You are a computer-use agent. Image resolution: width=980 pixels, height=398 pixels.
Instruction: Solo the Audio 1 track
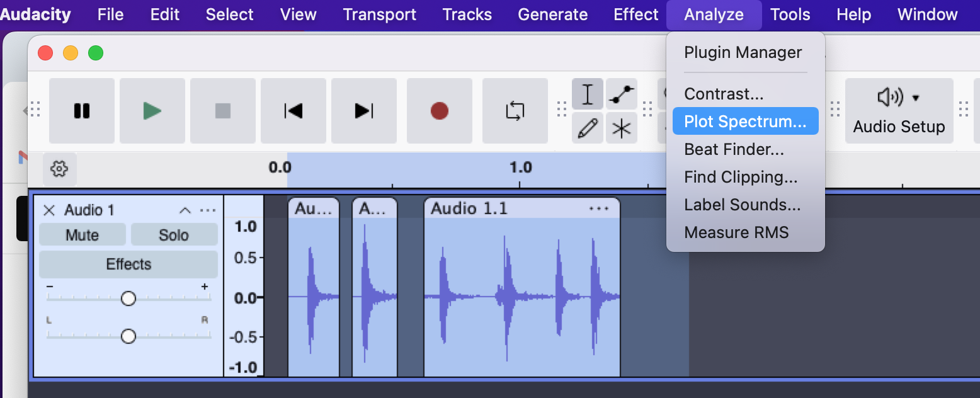(174, 235)
